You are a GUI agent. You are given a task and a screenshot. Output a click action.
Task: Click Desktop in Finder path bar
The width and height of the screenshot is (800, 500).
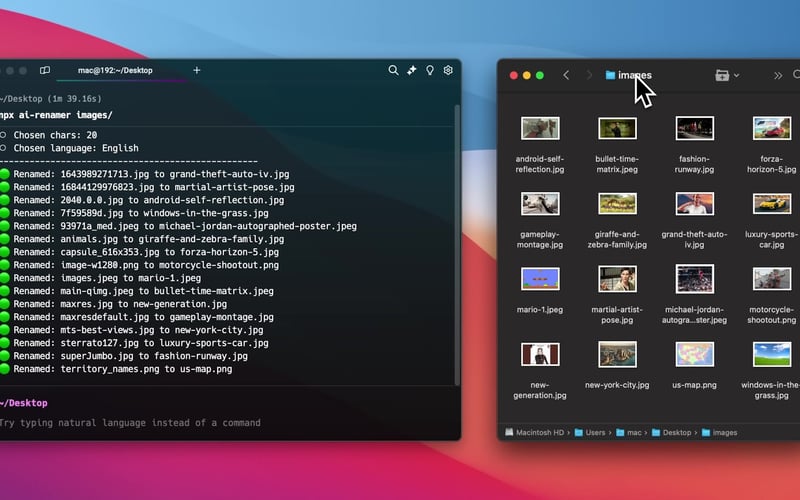point(671,433)
